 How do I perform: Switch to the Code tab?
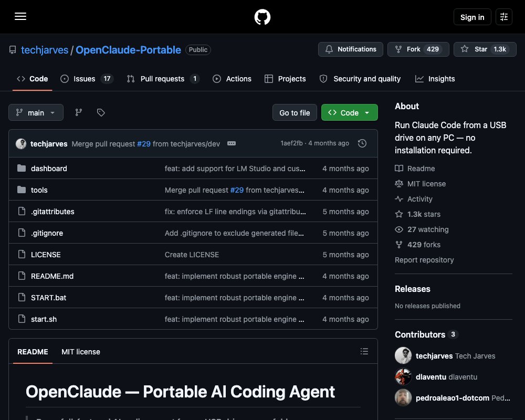[x=33, y=79]
